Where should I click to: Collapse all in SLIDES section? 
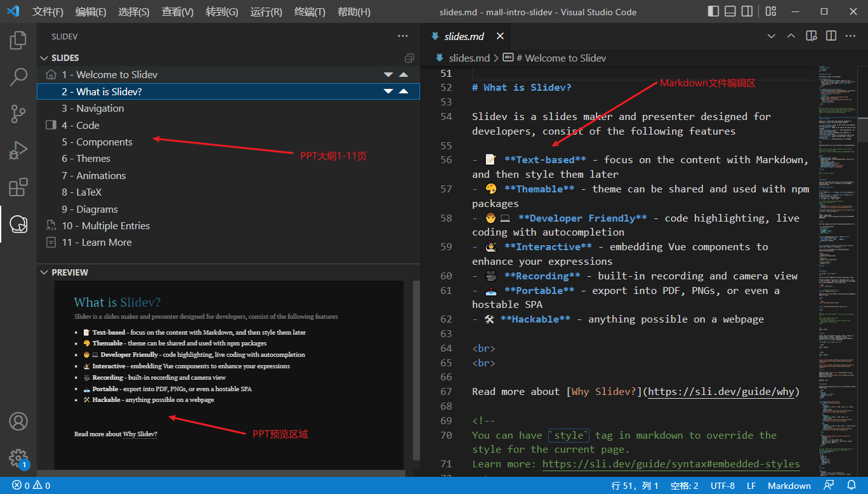tap(409, 58)
